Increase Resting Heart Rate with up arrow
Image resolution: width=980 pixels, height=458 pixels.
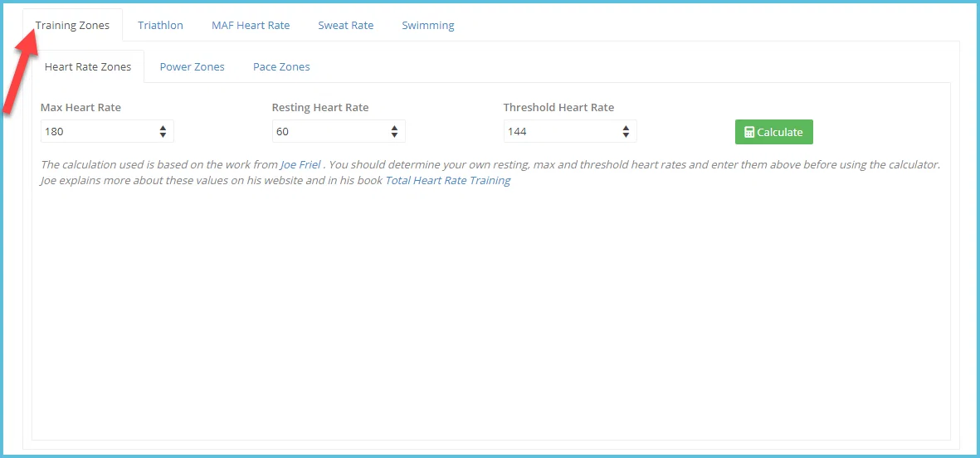(394, 128)
